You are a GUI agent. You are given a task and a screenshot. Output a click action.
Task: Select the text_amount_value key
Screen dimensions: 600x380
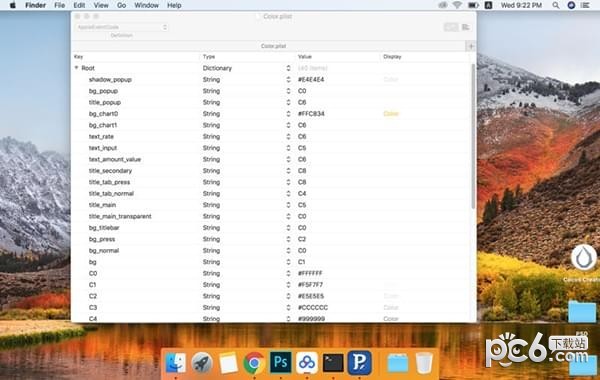coord(115,160)
